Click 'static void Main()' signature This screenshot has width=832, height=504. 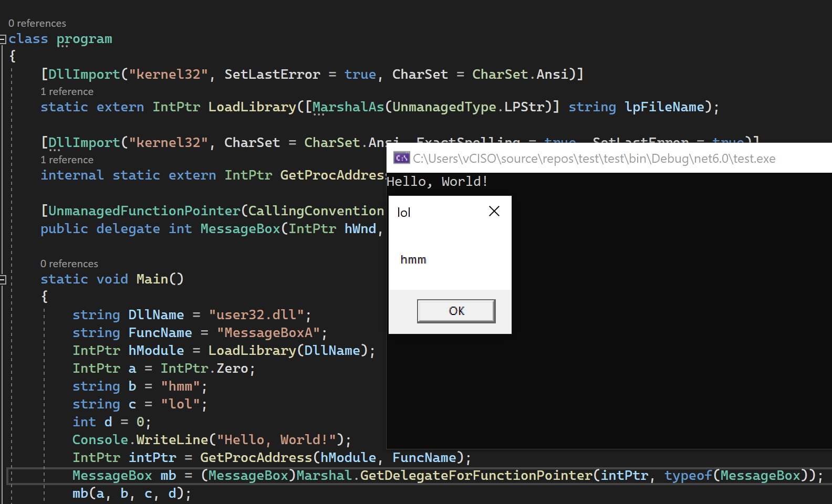pos(112,279)
